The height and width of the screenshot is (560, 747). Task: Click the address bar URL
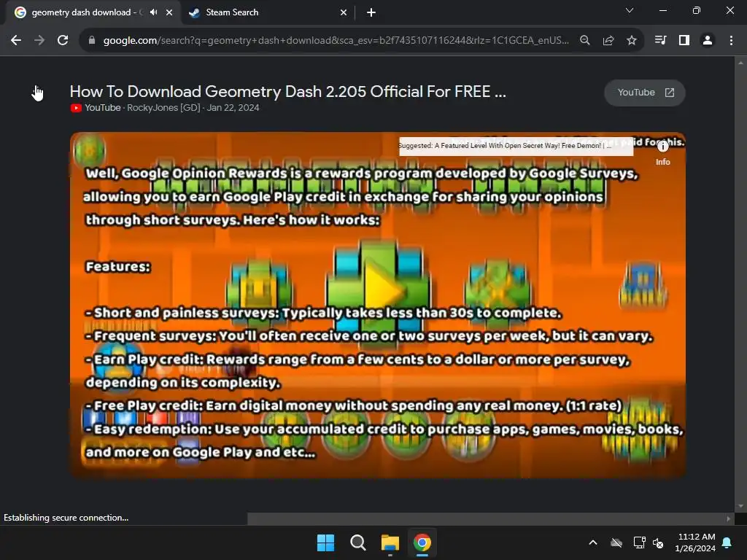(336, 41)
